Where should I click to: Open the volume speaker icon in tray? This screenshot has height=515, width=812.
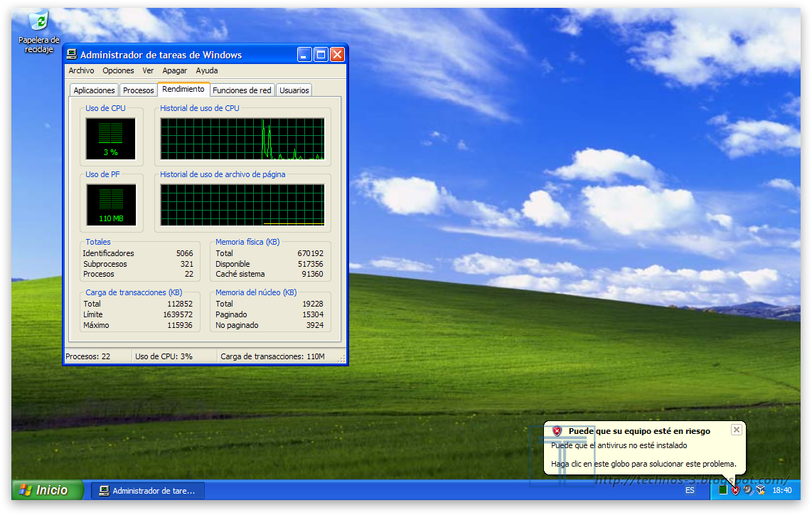click(x=747, y=490)
